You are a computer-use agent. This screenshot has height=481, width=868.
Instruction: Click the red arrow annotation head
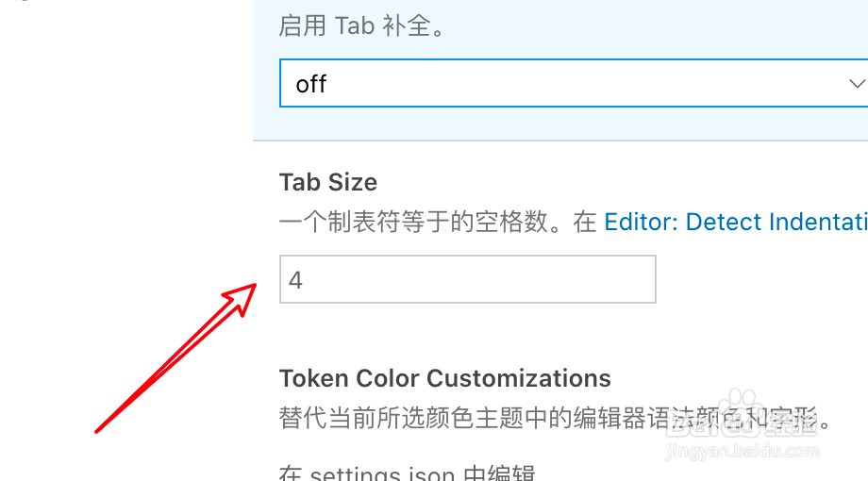242,297
